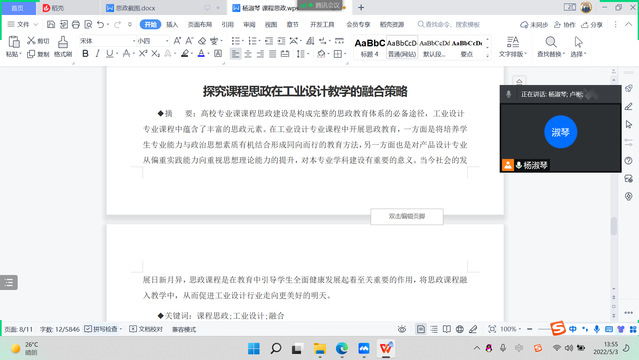Switch to the Page Layout tab

pos(200,24)
